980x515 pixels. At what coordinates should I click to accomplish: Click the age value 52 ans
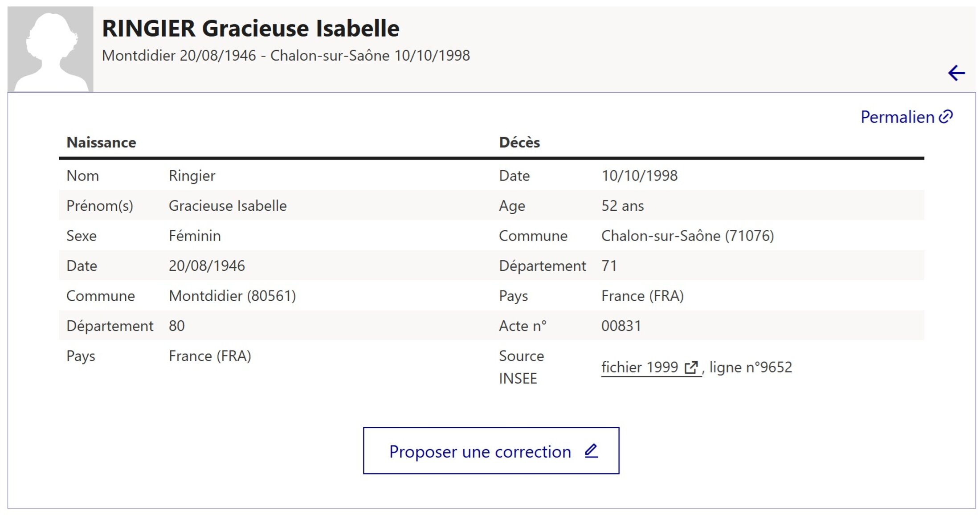[x=622, y=206]
